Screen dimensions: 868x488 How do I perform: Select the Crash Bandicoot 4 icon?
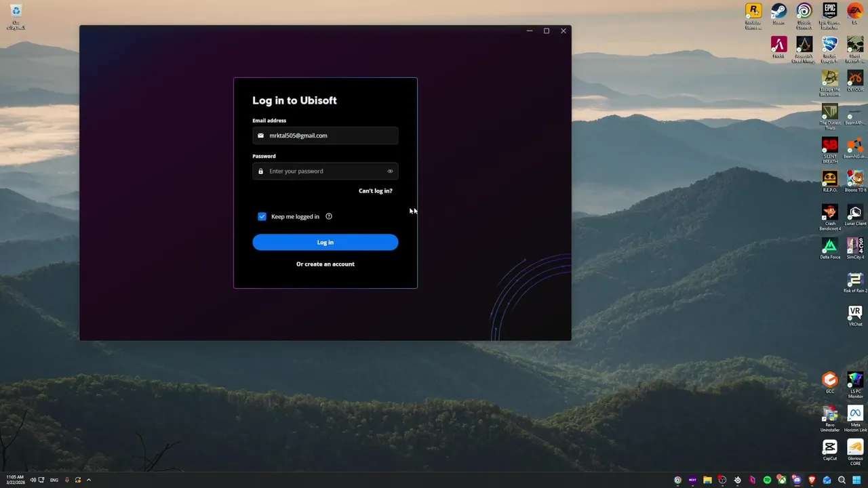tap(829, 218)
